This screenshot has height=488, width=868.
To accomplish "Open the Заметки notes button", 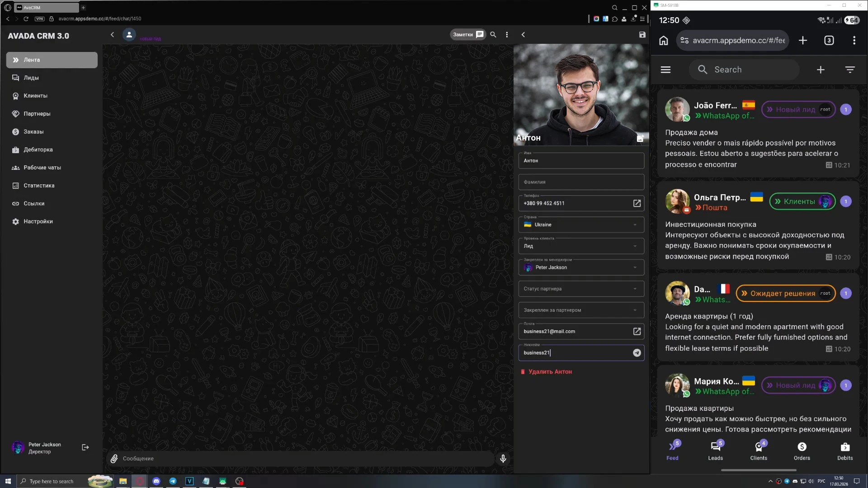I will click(468, 35).
